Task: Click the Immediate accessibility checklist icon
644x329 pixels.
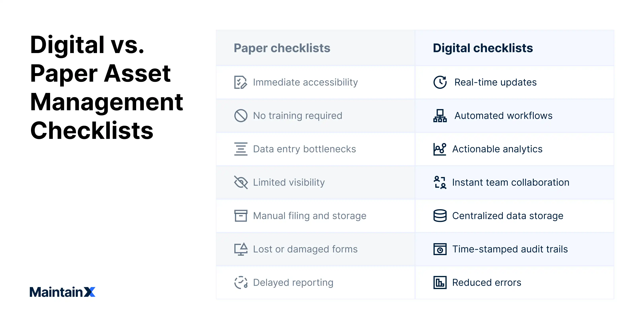Action: tap(241, 82)
